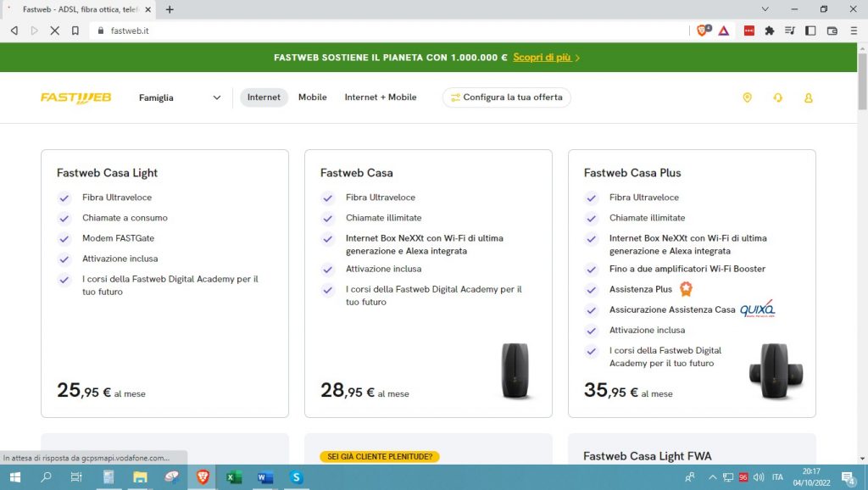Open Brave Rewards triangle icon
Screen dimensions: 868x490
[x=725, y=30]
